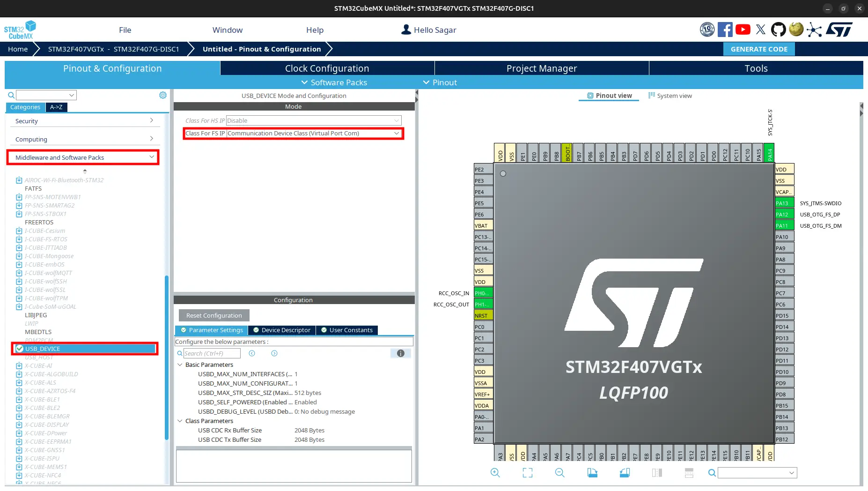Screen dimensions: 868x491
Task: Click Hello Sagar account link
Action: click(x=435, y=30)
